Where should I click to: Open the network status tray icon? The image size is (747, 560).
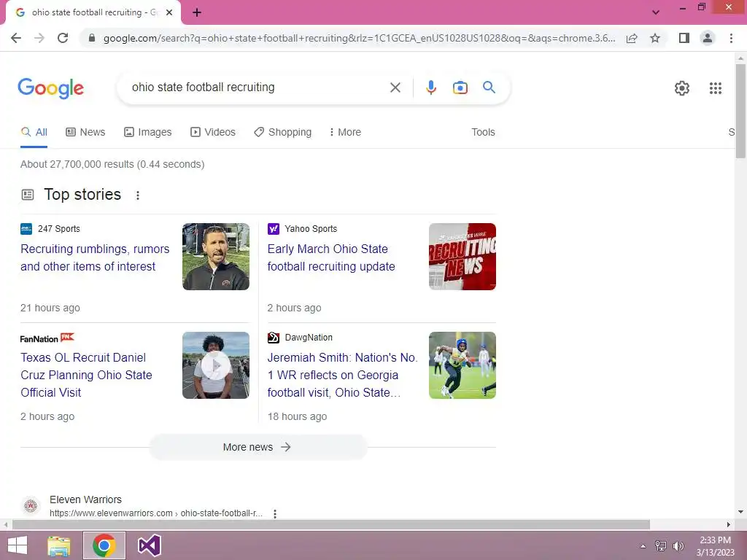(661, 545)
